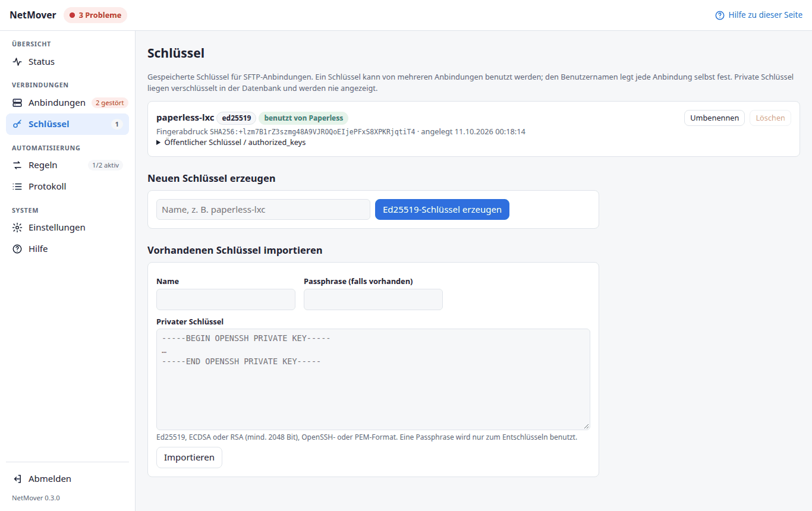This screenshot has height=511, width=812.
Task: Click the Status pulse icon in sidebar
Action: point(17,62)
